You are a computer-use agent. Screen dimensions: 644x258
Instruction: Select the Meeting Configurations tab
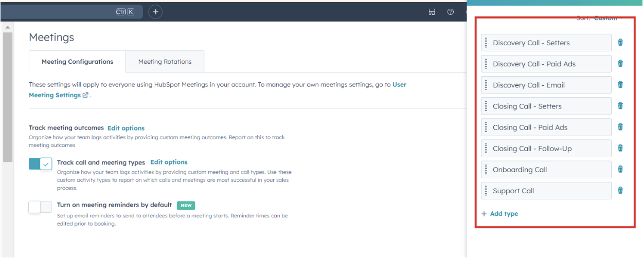click(77, 62)
